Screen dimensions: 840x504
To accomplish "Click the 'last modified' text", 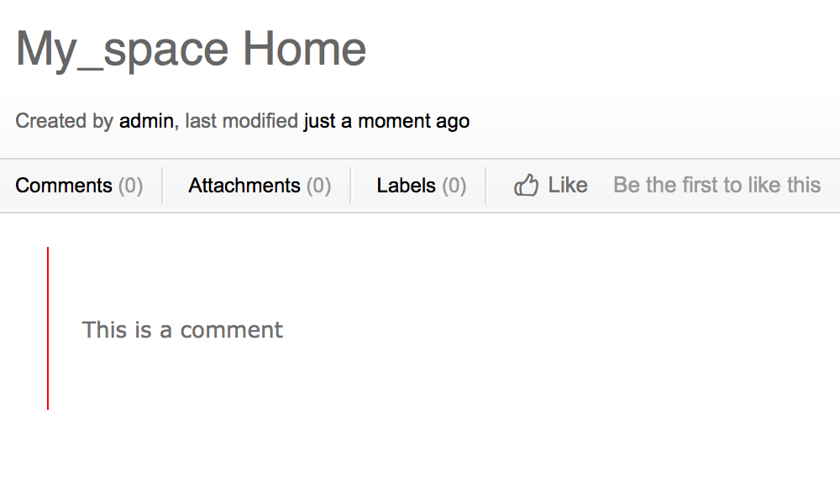I will pos(242,121).
